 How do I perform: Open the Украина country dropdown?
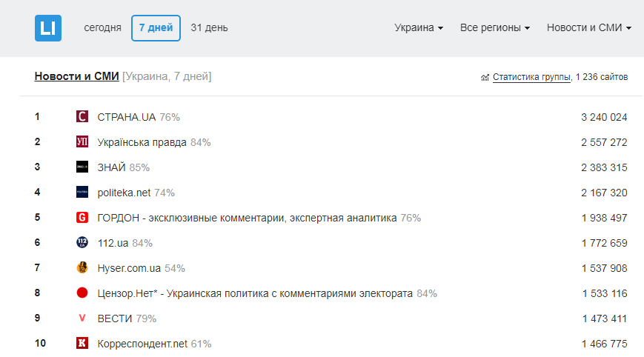coord(419,28)
